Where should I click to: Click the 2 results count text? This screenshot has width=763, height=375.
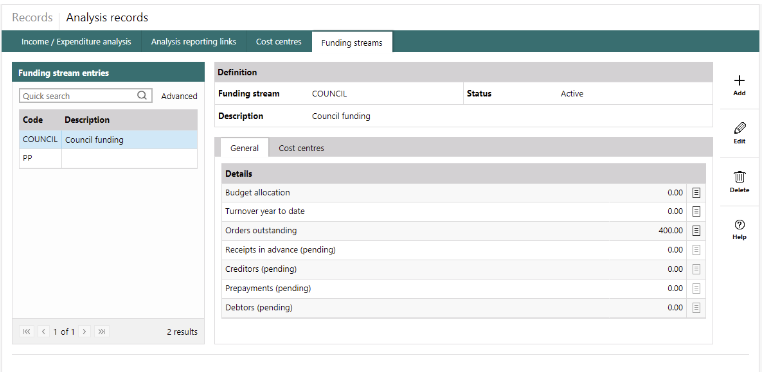pos(182,332)
